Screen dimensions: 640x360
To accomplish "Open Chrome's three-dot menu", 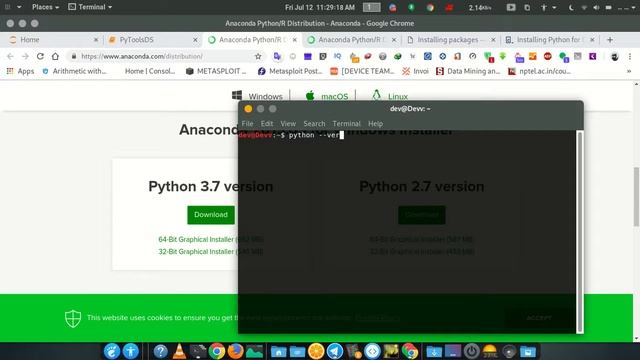I will pyautogui.click(x=630, y=56).
